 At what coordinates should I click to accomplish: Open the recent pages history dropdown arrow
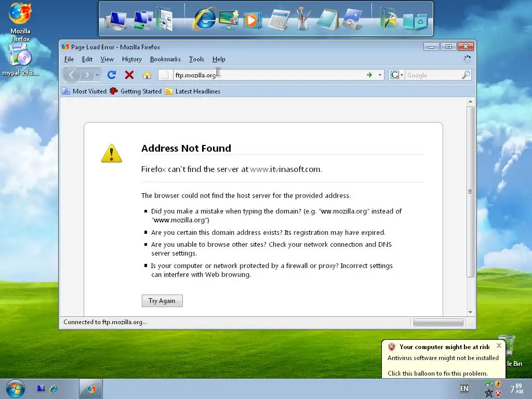coord(97,75)
